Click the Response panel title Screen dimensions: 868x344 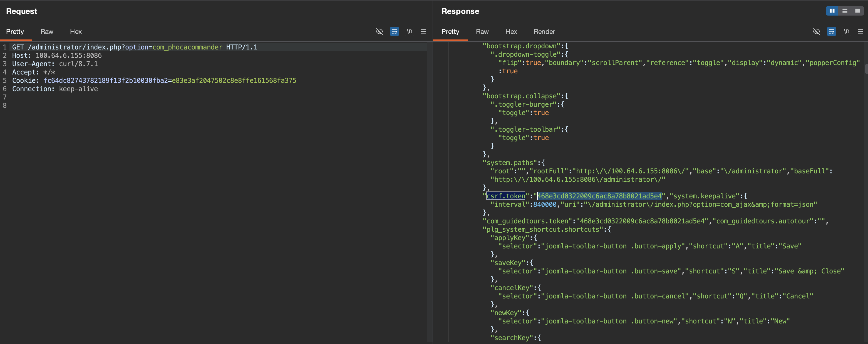tap(460, 11)
